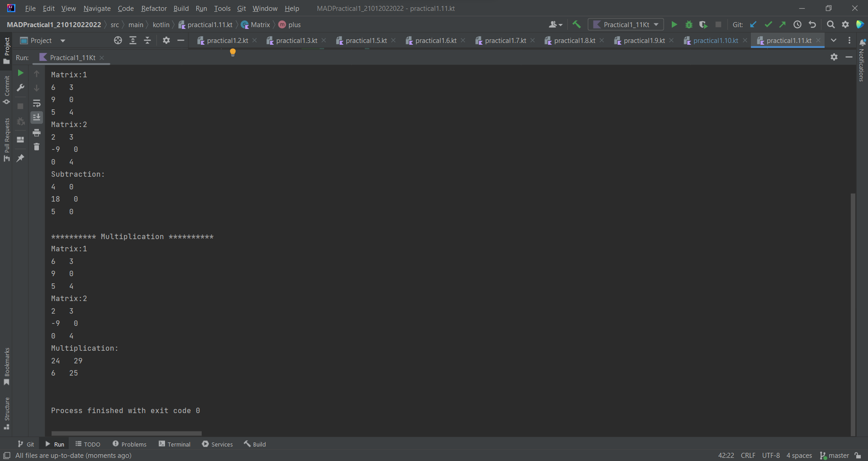Open Run panel settings gear

pyautogui.click(x=834, y=57)
